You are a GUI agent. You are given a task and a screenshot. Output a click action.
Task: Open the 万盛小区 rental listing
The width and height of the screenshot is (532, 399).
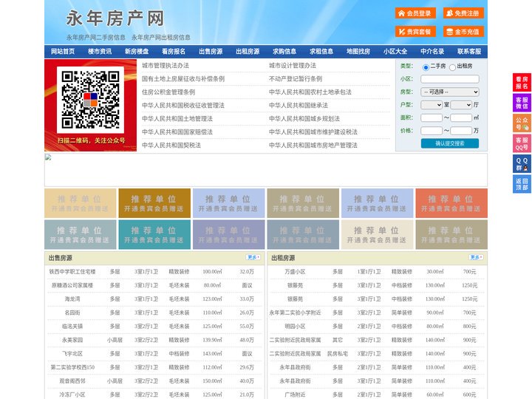295,272
